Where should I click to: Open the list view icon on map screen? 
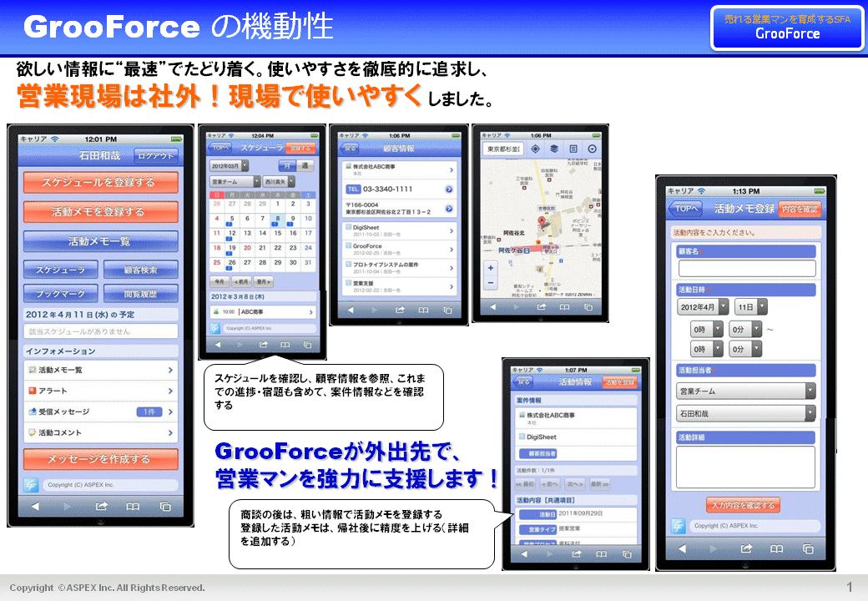pos(573,149)
